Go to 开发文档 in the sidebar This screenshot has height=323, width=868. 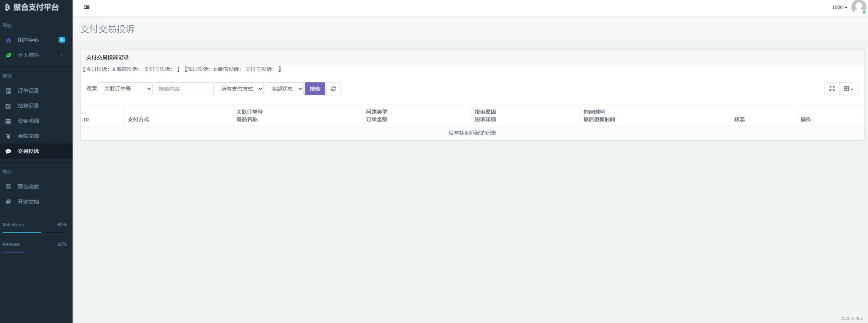pyautogui.click(x=28, y=202)
